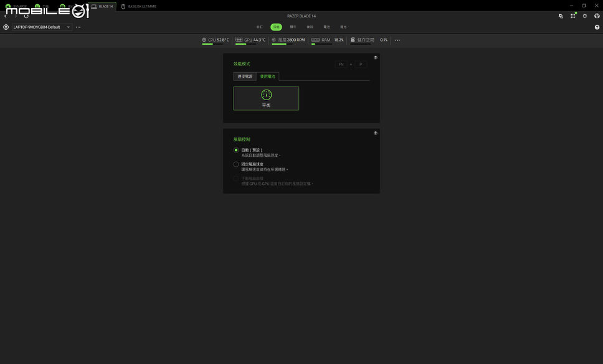Close the Synapse window
The image size is (603, 364).
click(597, 6)
